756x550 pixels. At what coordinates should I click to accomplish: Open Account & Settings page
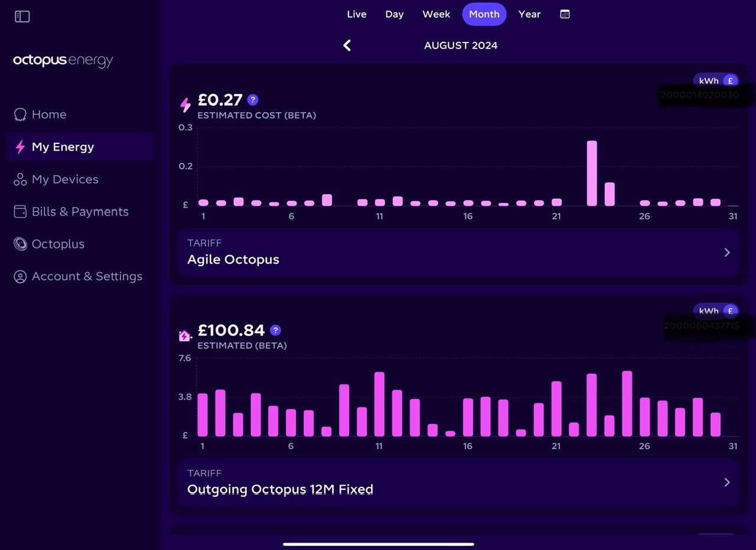[78, 276]
